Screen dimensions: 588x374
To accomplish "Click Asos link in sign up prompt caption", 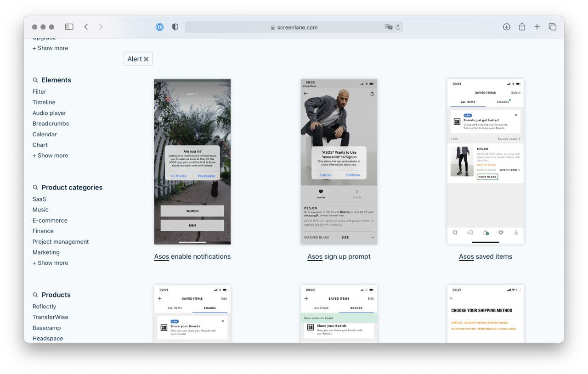I will pyautogui.click(x=315, y=257).
